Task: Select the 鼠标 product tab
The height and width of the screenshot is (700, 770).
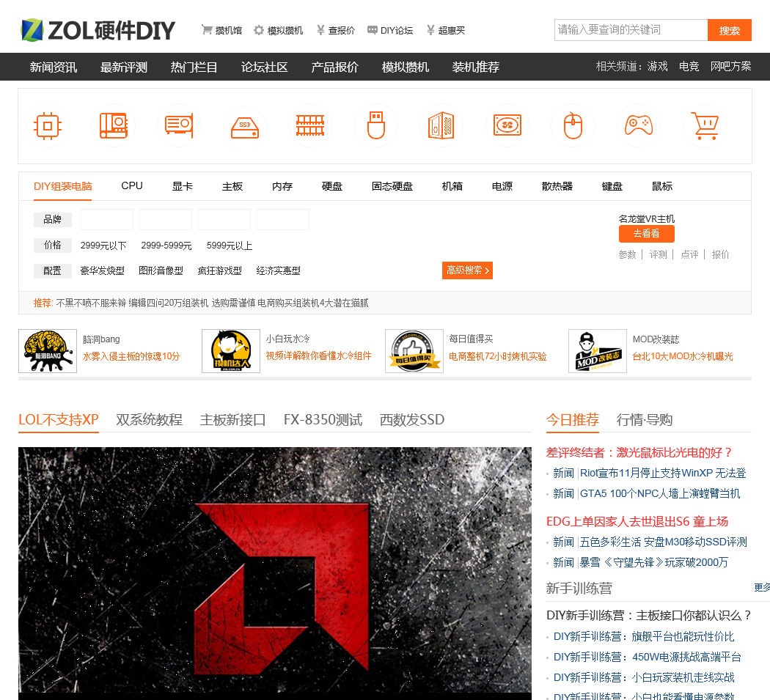Action: [x=662, y=186]
